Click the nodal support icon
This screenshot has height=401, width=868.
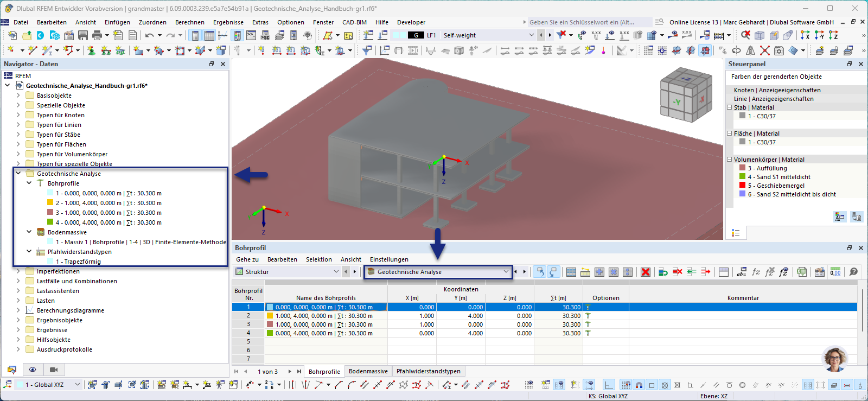point(92,50)
